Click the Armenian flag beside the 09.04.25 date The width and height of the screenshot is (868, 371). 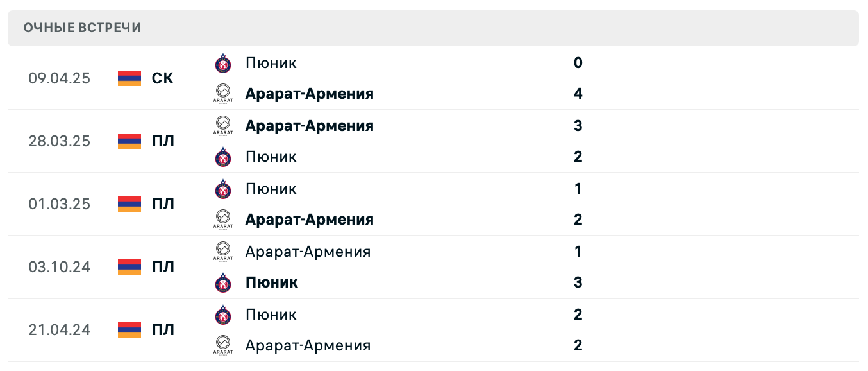129,78
